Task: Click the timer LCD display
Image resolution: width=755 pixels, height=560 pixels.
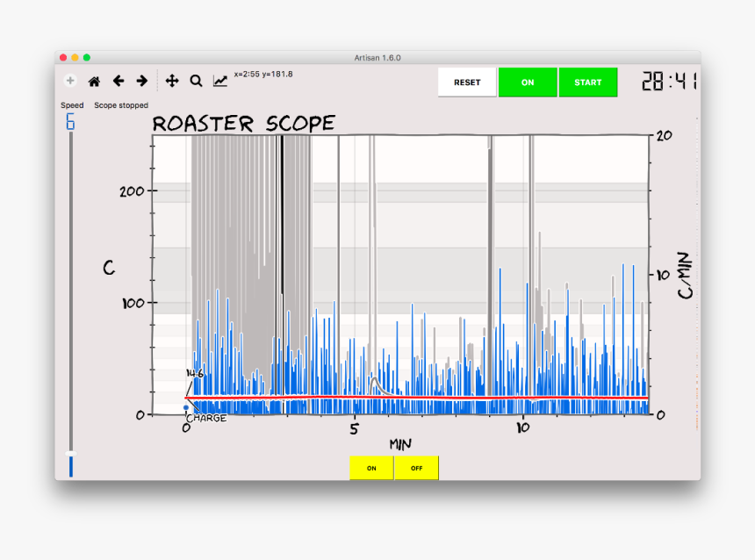Action: coord(668,83)
